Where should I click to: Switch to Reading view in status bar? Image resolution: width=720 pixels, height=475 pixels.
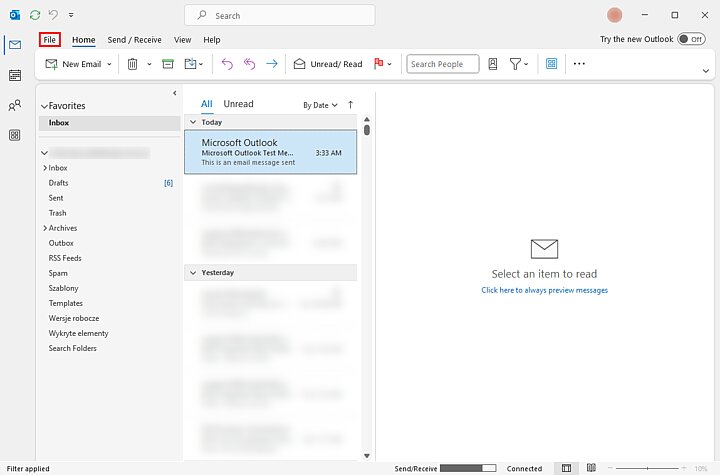point(591,468)
